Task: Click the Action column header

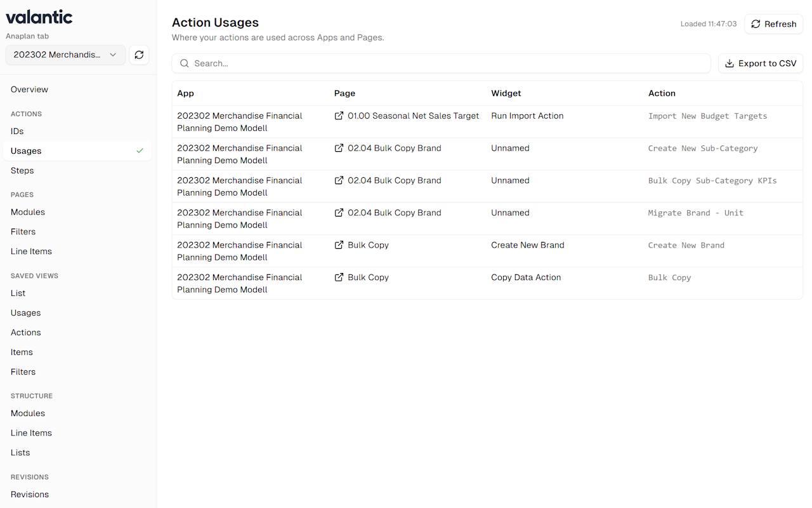Action: 662,93
